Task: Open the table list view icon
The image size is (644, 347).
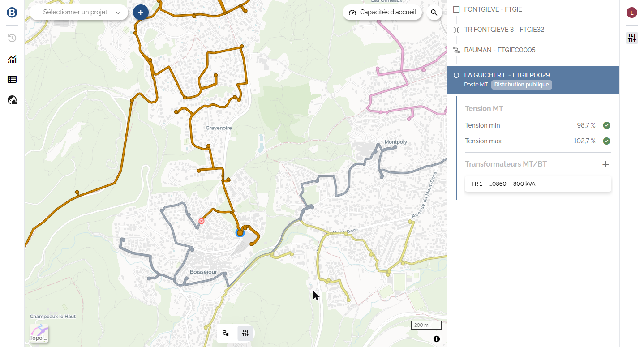Action: pos(12,79)
